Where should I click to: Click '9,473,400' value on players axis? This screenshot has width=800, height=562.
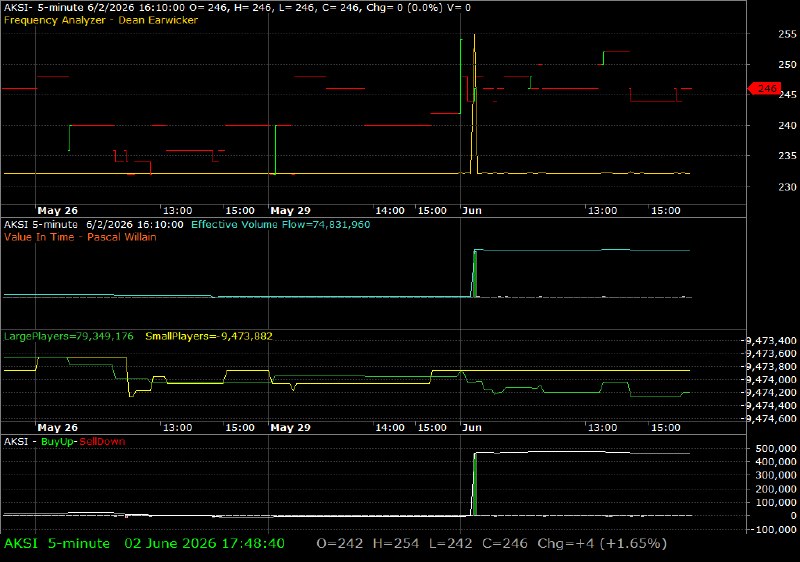771,341
